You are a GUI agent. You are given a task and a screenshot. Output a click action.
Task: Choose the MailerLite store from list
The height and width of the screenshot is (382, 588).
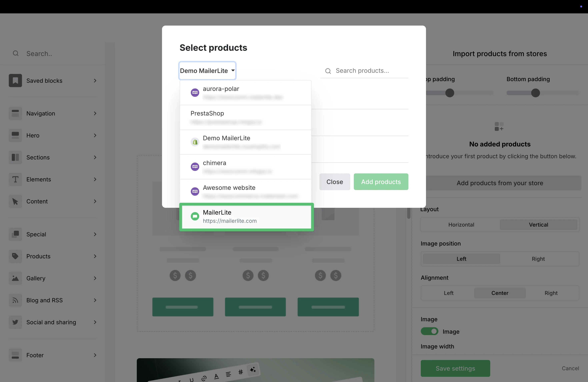[246, 217]
